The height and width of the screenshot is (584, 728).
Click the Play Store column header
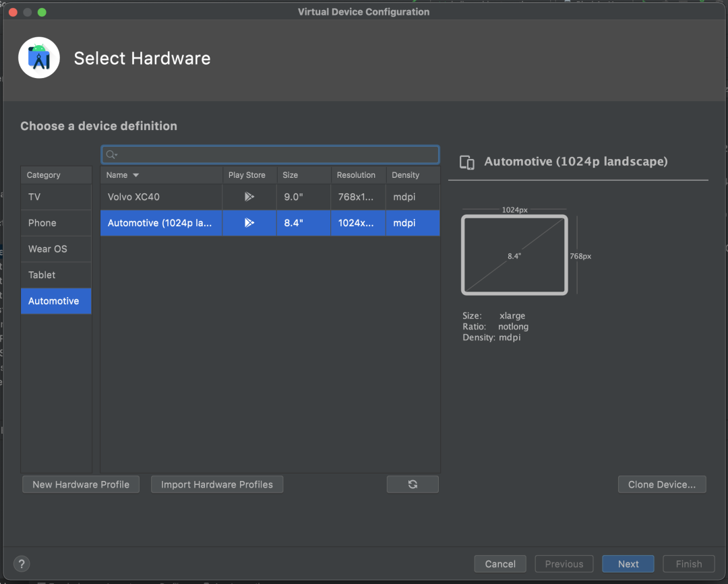[x=250, y=175]
